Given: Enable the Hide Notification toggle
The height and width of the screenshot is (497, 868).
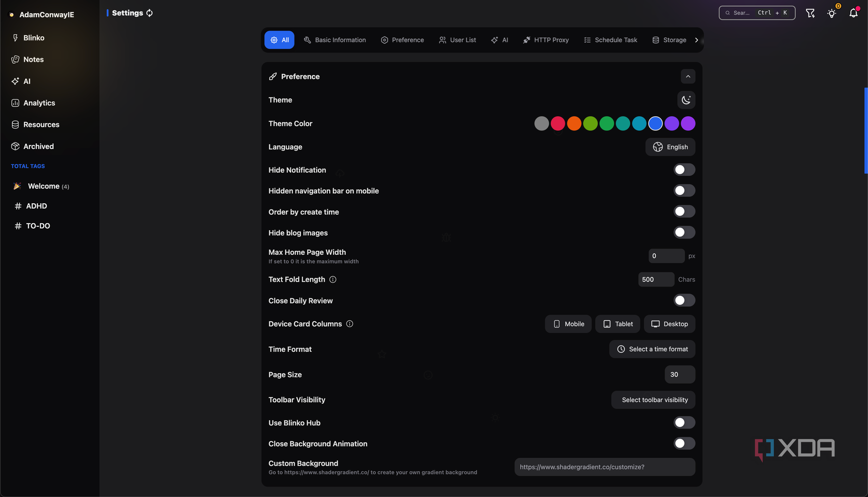Looking at the screenshot, I should 684,169.
